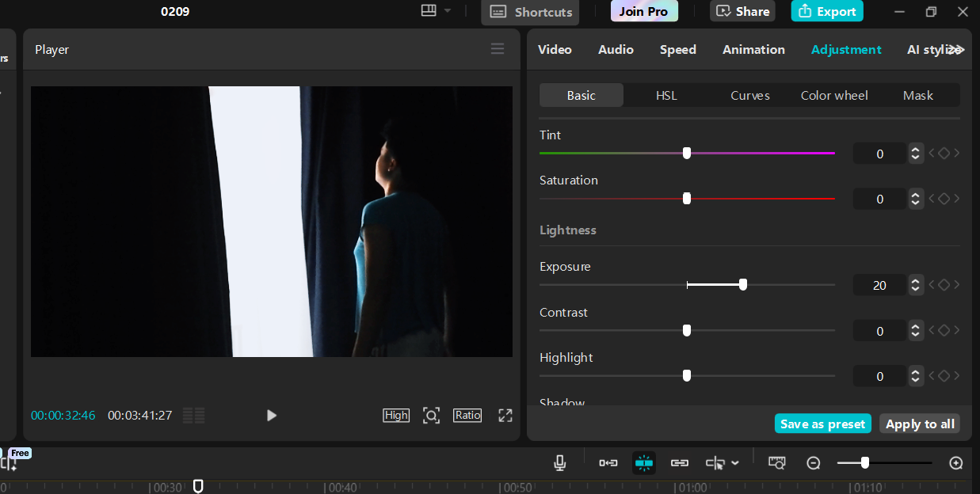Click the zoom-to-fit timeline icon
This screenshot has height=494, width=980.
tap(776, 463)
